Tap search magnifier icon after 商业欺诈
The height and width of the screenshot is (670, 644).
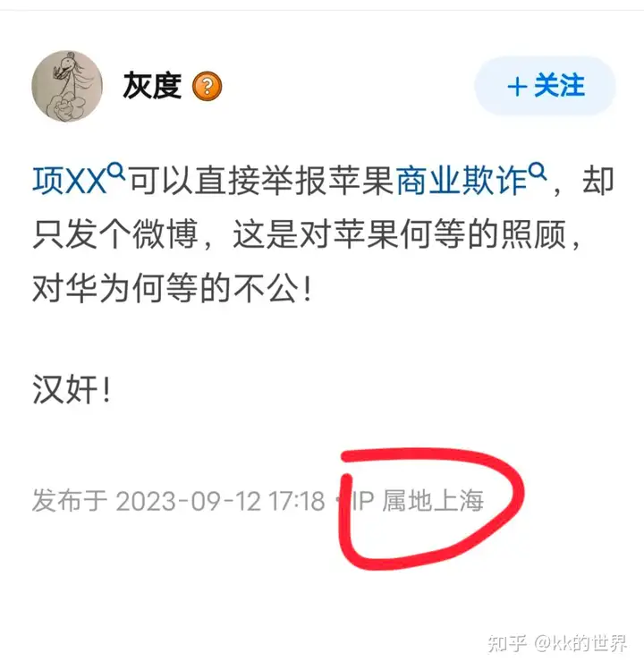click(538, 172)
